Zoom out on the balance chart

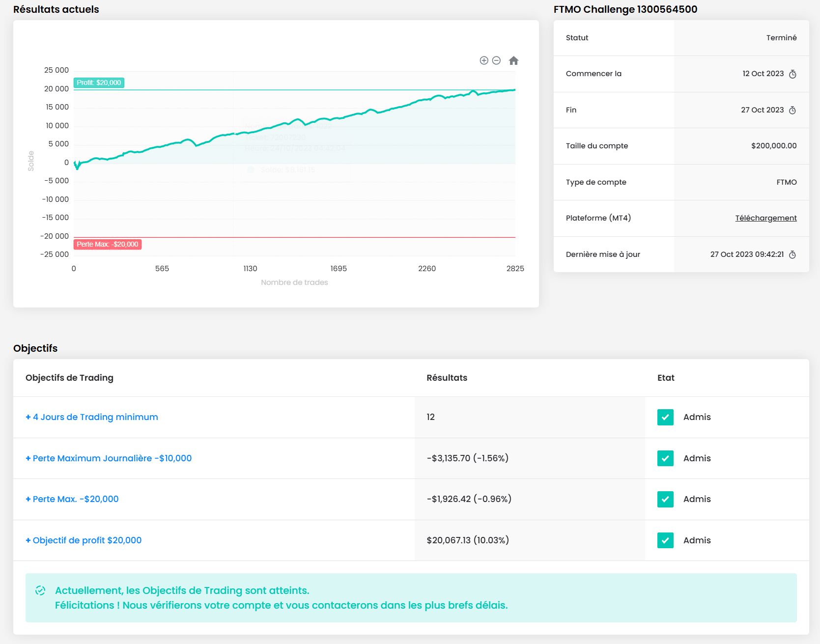[496, 60]
